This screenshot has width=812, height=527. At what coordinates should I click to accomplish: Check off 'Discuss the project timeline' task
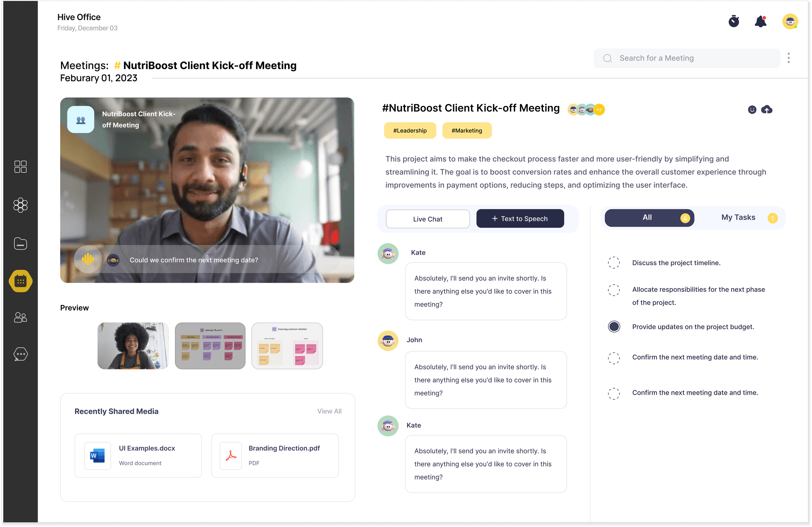614,263
